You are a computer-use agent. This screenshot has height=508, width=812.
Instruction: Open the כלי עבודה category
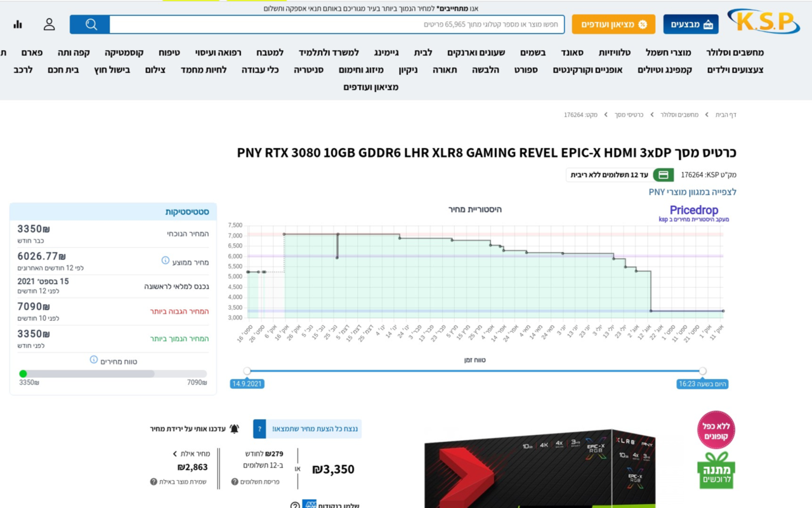(260, 70)
